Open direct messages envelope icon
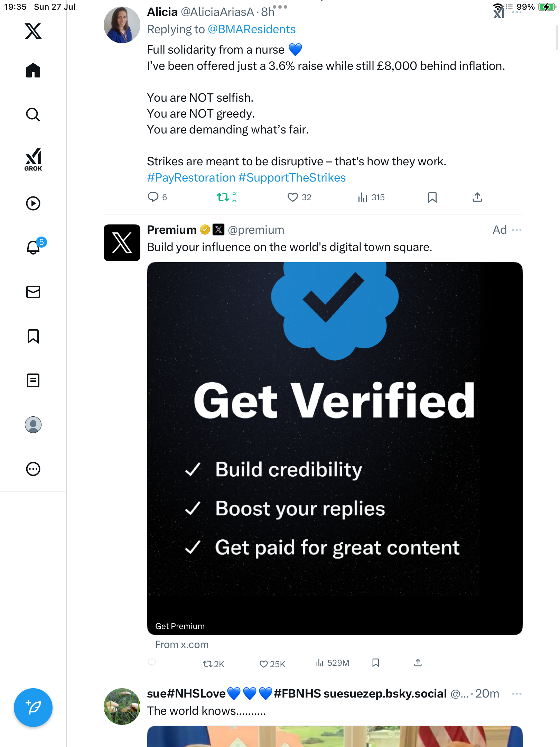The height and width of the screenshot is (747, 560). (x=33, y=292)
